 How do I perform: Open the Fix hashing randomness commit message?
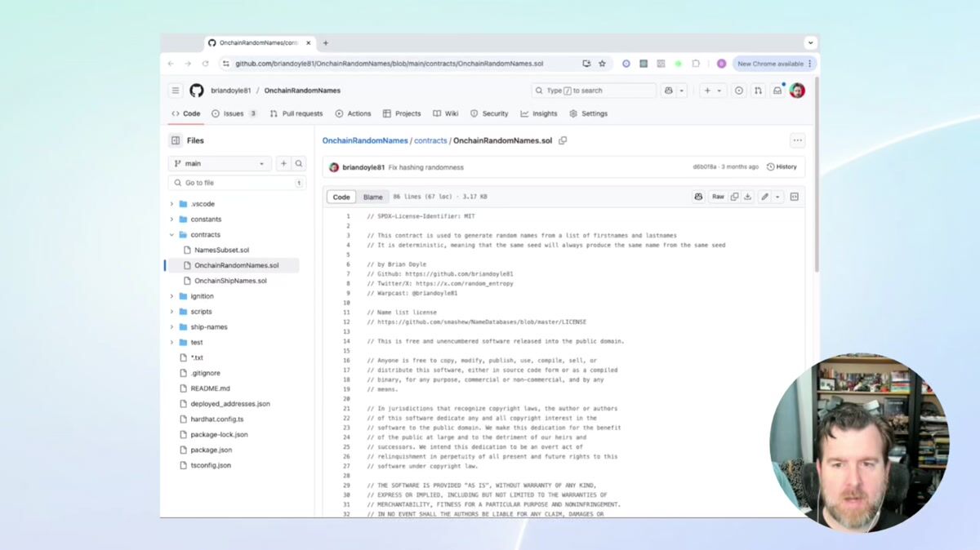point(425,167)
